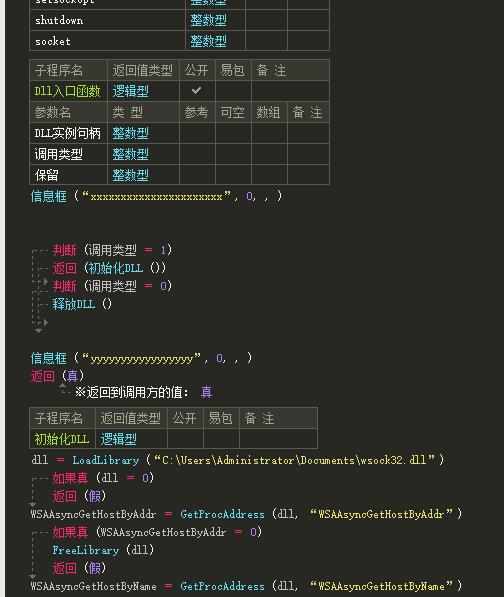
Task: Select the 整数型 type in shutdown row
Action: [x=208, y=20]
